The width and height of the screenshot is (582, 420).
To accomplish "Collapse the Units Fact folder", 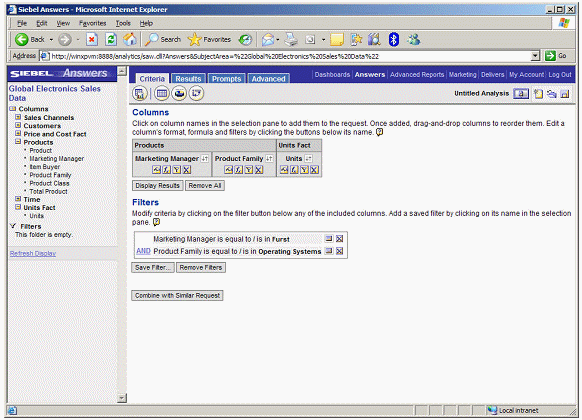I will [x=18, y=207].
